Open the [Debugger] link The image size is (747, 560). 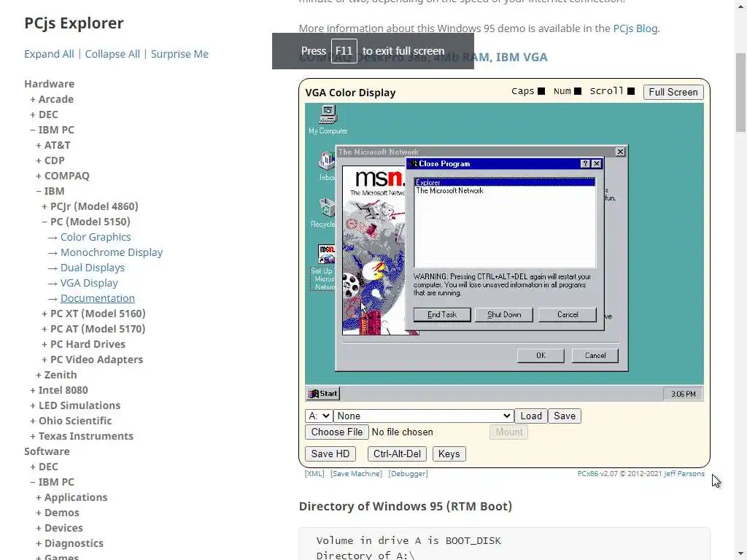(x=409, y=474)
